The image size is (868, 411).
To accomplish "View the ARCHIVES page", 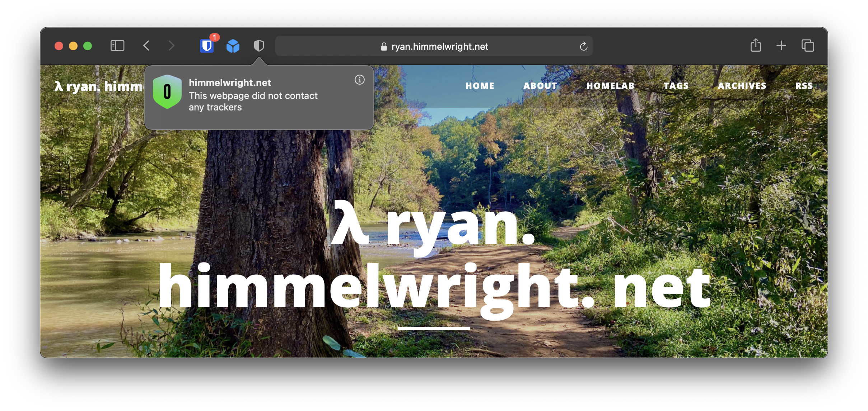I will pos(742,86).
